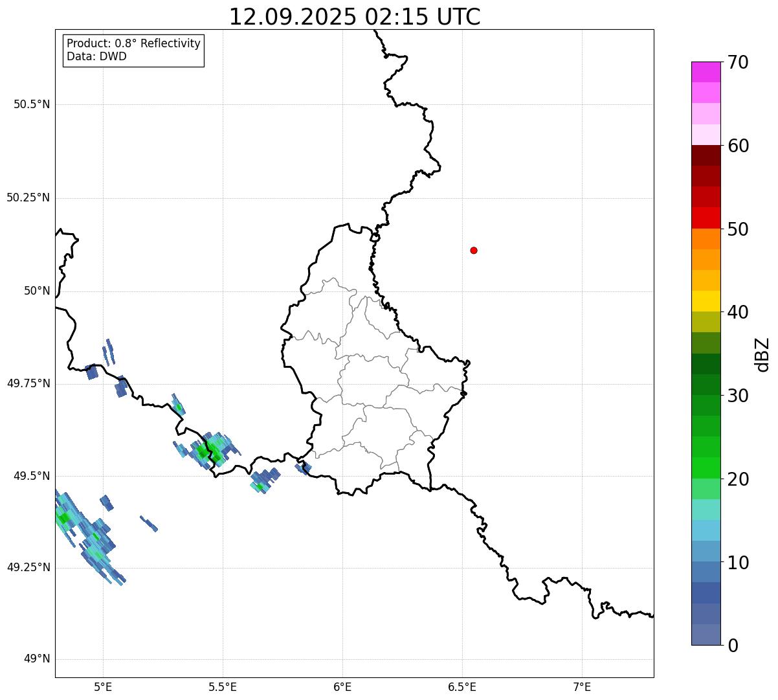Click the "50.25°N" latitude label
The width and height of the screenshot is (778, 700).
click(28, 198)
